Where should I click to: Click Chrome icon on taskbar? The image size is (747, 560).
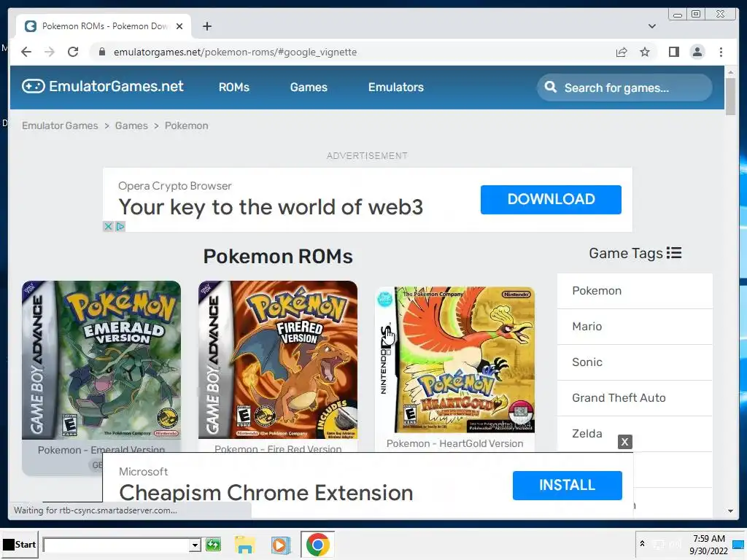[x=318, y=544]
